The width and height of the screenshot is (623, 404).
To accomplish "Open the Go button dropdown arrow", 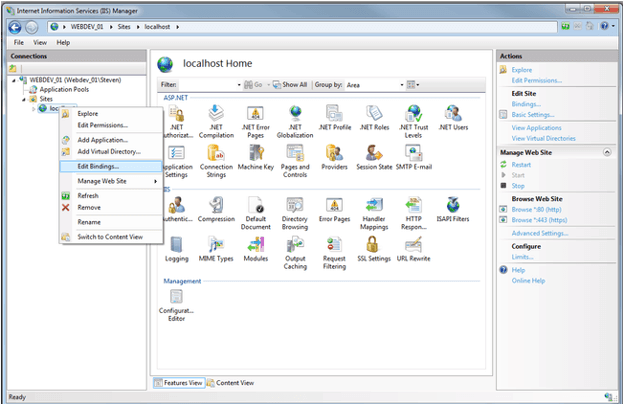I will click(x=268, y=85).
